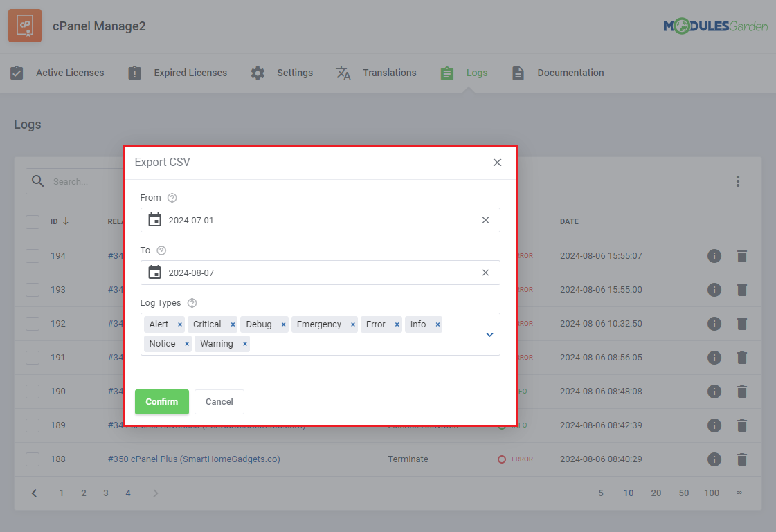Select checkbox for log ID 191
The height and width of the screenshot is (532, 776).
tap(33, 358)
